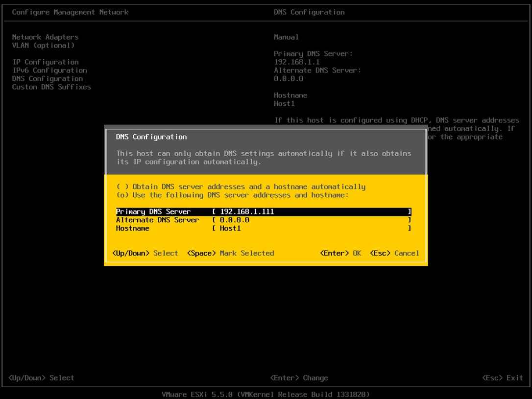
Task: Click the Host1 value in right pane
Action: point(284,103)
